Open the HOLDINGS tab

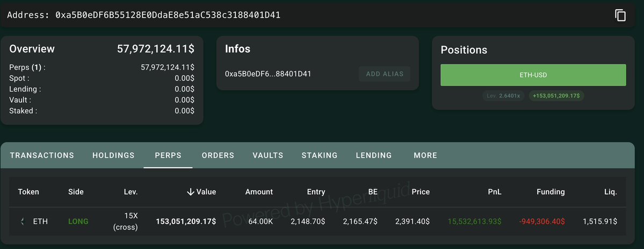point(113,155)
